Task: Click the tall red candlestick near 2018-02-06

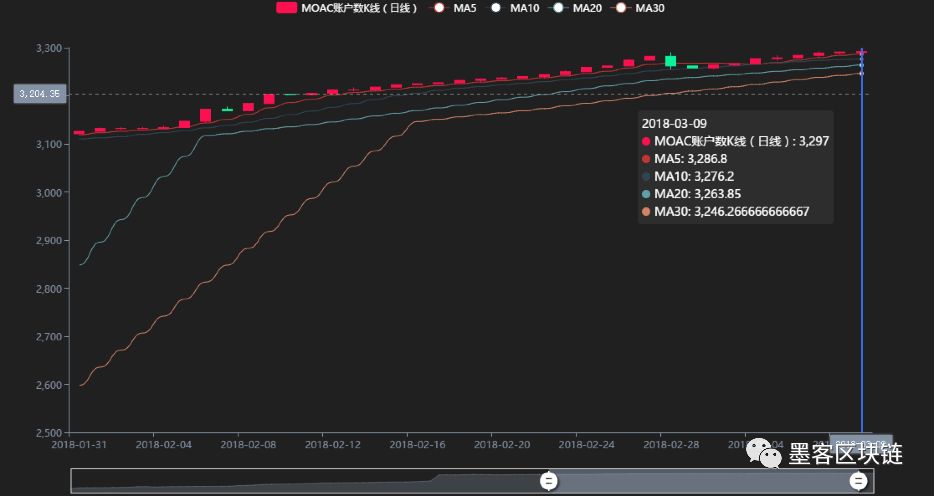Action: click(205, 116)
